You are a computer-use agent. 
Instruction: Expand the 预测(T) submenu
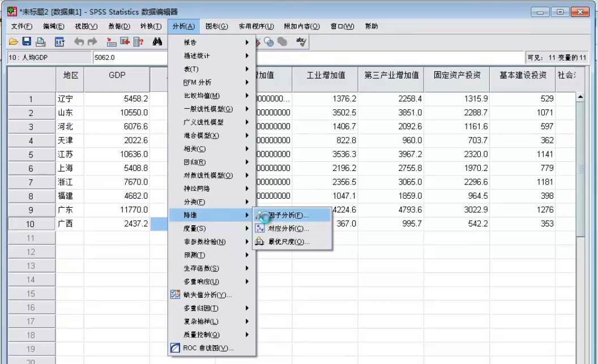[212, 255]
